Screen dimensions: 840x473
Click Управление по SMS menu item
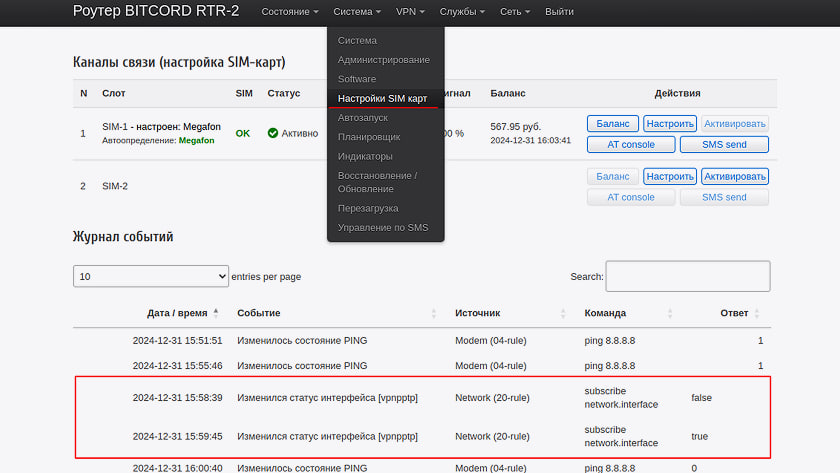(x=383, y=228)
